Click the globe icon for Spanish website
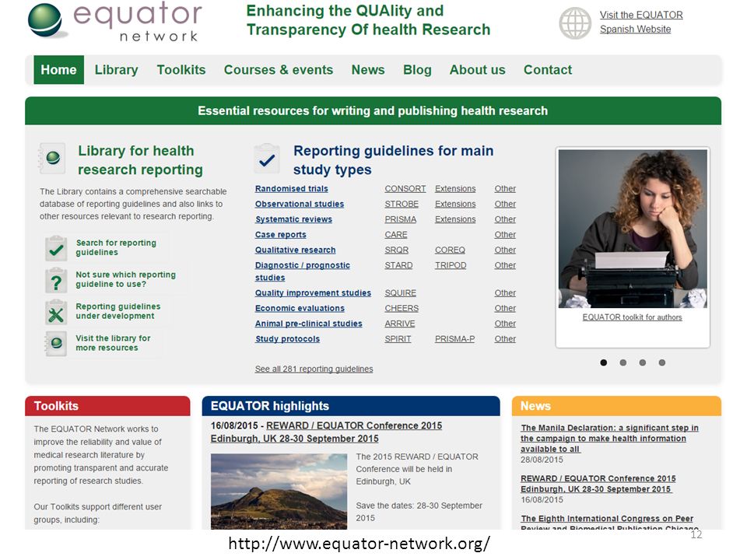747x560 pixels. (575, 23)
